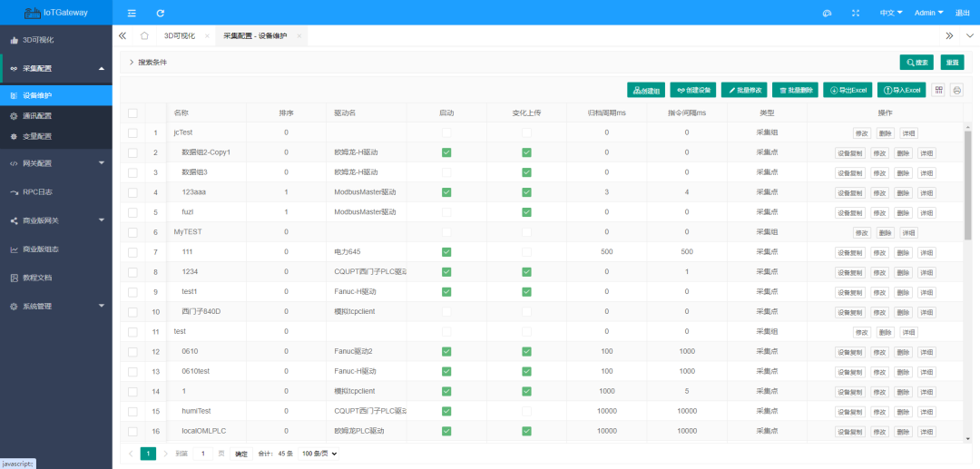980x469 pixels.
Task: Toggle 变化上传 checkbox for row 111
Action: 527,251
